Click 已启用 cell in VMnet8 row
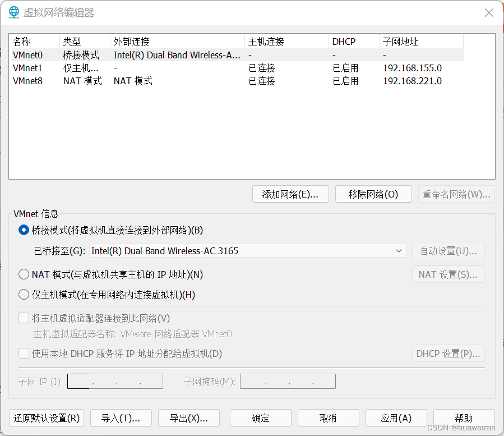This screenshot has width=504, height=436. coord(345,81)
